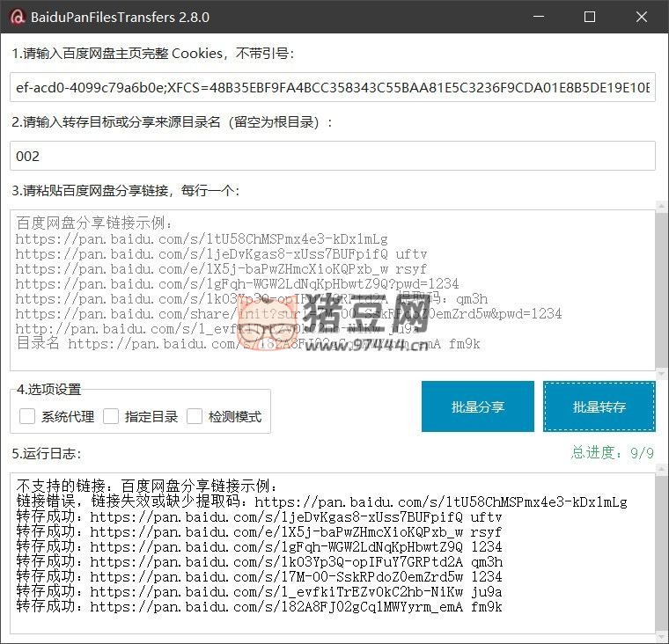Click the 转存成功 log line ending qm3h
Image resolution: width=669 pixels, height=644 pixels.
(260, 561)
